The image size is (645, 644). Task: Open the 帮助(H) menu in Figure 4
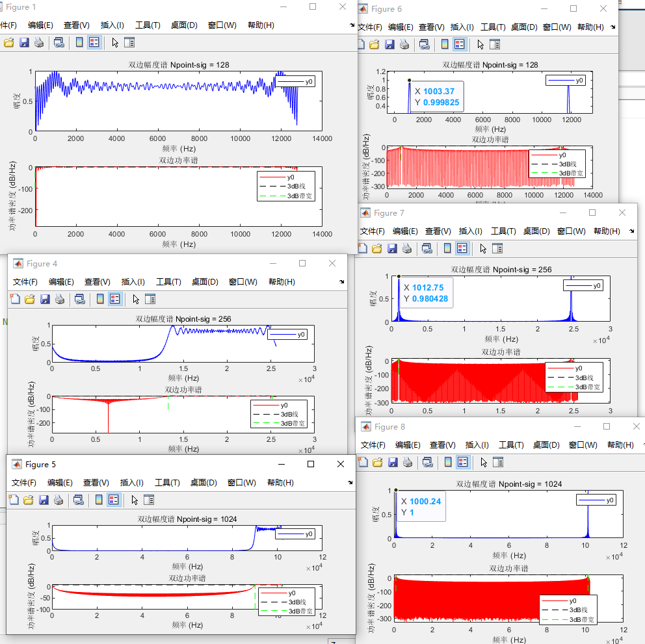click(x=282, y=281)
